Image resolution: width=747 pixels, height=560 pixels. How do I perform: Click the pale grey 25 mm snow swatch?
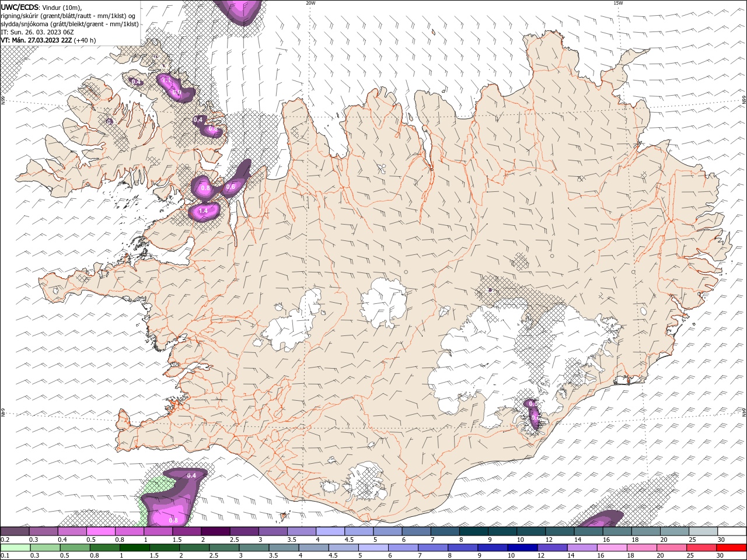tap(703, 531)
